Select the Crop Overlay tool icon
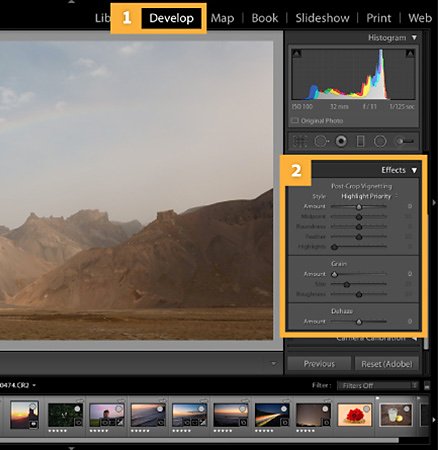This screenshot has width=438, height=450. tap(300, 141)
